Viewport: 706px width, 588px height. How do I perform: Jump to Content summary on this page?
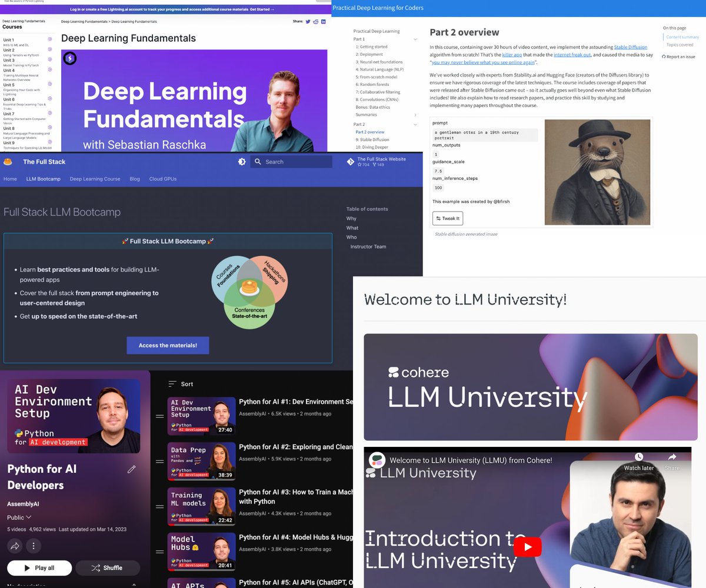[x=682, y=37]
